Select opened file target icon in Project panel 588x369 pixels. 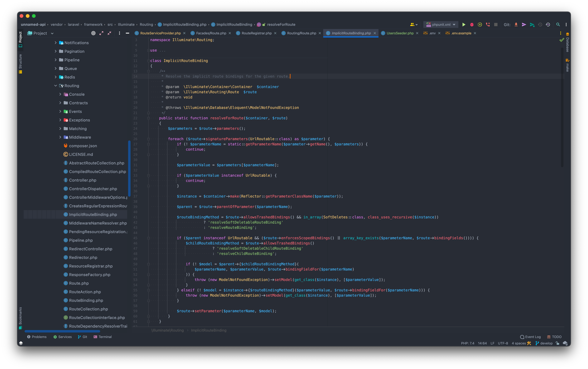[93, 33]
